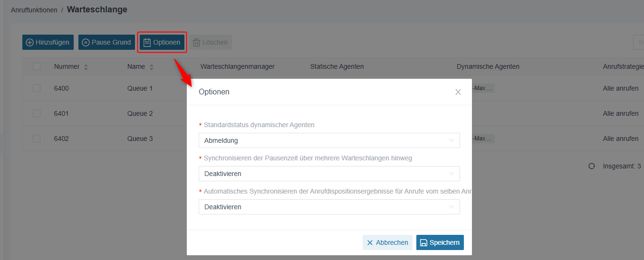Viewport: 644px width, 260px height.
Task: Open Synchronisieren der Pausenzeit dropdown
Action: (329, 174)
